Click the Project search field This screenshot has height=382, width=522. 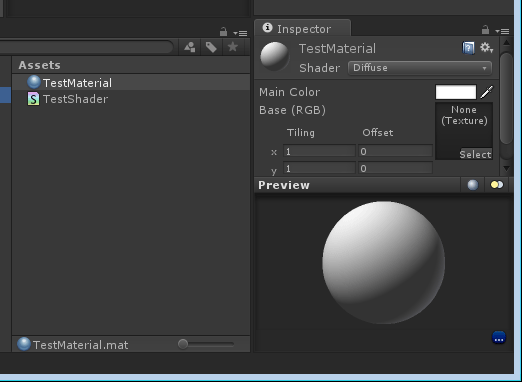[x=86, y=47]
